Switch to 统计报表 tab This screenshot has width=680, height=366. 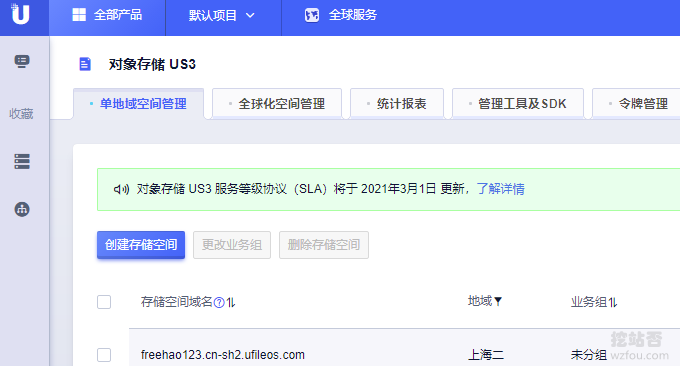point(397,104)
